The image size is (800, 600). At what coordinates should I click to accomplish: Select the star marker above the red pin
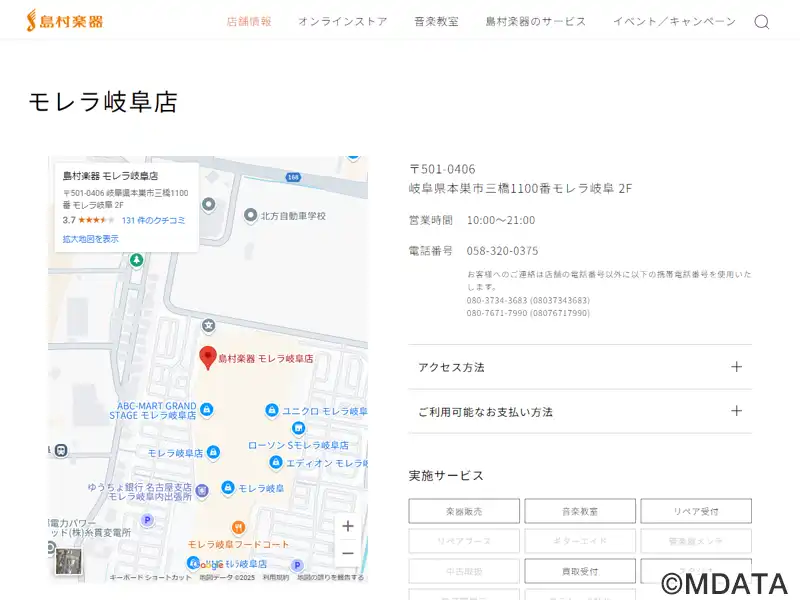[208, 325]
